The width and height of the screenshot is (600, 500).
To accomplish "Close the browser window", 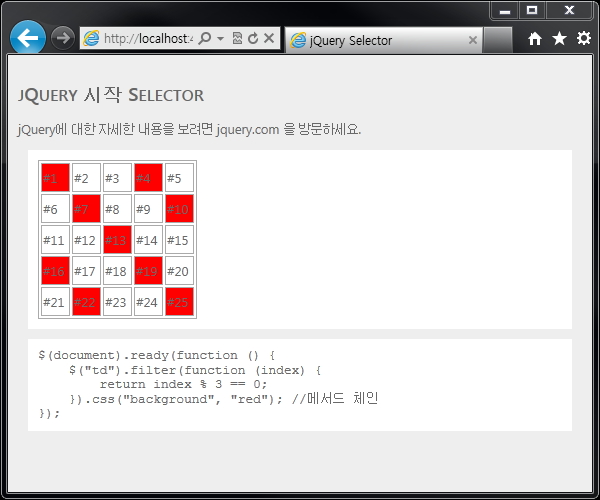I will 569,11.
